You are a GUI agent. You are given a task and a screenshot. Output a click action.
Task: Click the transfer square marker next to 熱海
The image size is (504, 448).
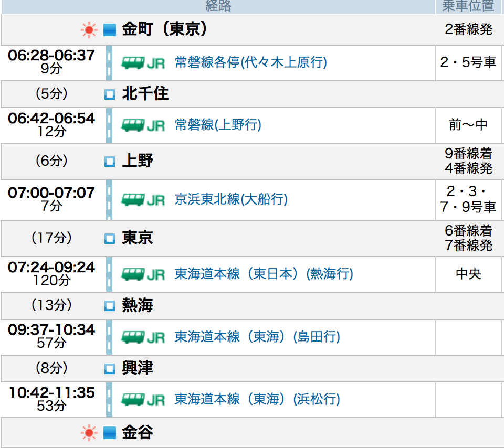[x=110, y=306]
